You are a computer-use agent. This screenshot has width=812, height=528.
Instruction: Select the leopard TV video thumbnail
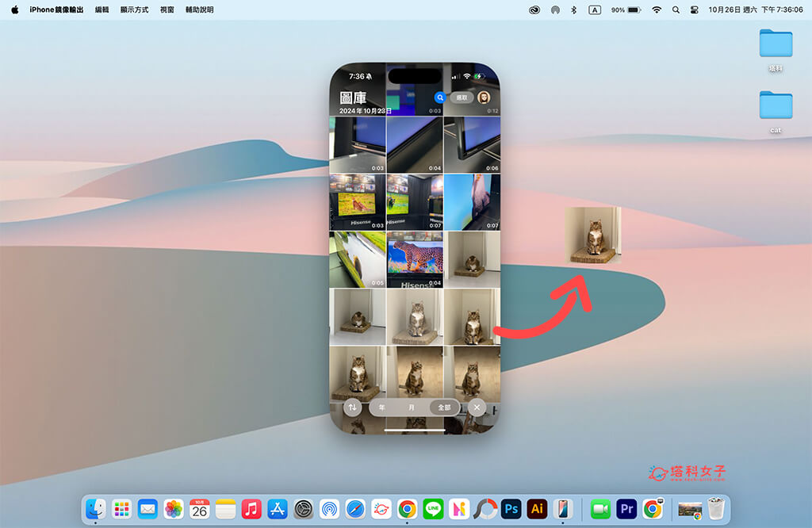[415, 260]
